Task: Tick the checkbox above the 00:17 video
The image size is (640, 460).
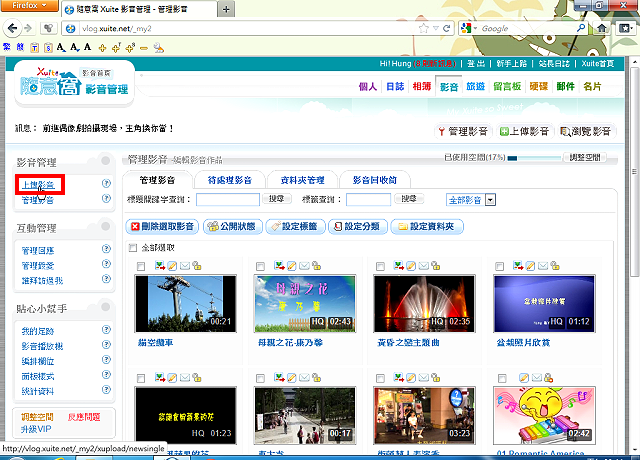Action: click(260, 378)
